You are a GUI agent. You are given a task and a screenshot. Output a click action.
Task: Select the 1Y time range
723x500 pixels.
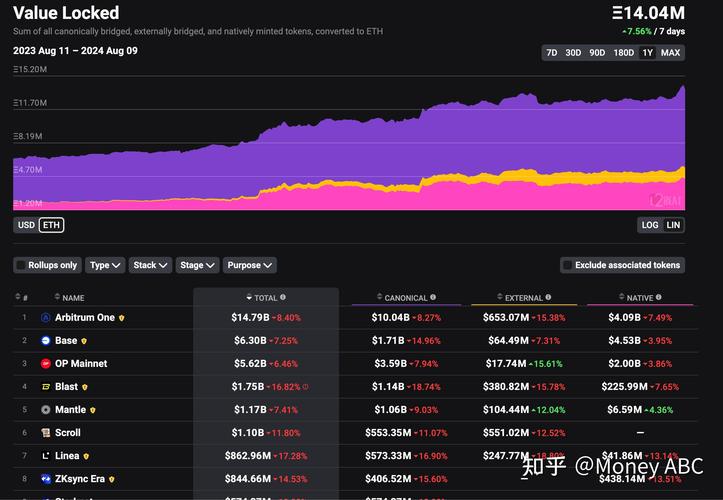click(x=648, y=53)
